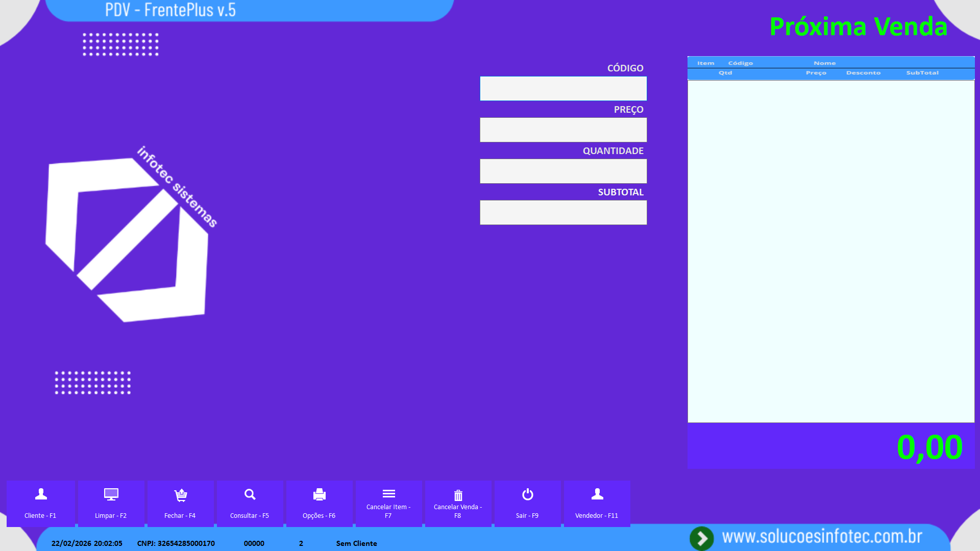Click the Consultar magnifier icon
The height and width of the screenshot is (551, 980).
[x=250, y=494]
